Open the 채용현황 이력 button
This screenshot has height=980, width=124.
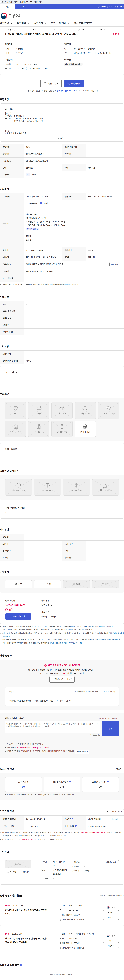111,862
